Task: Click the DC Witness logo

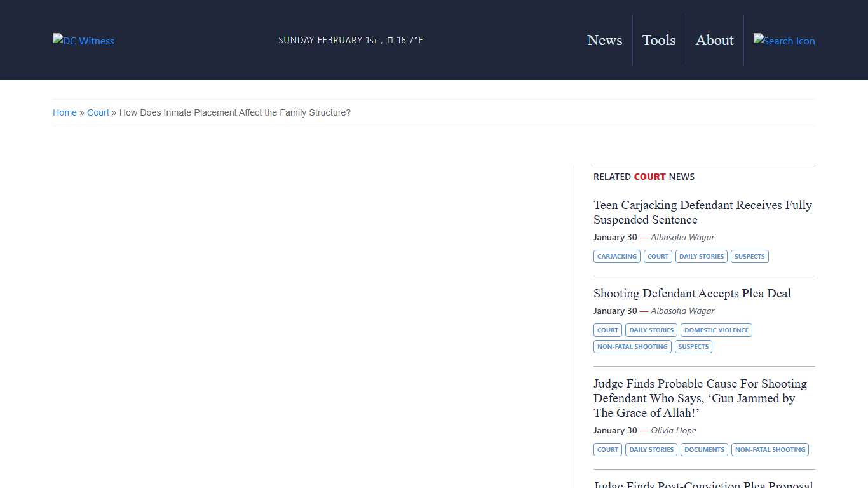Action: point(83,41)
